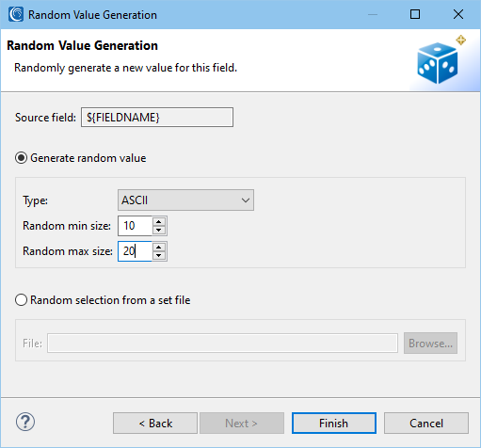
Task: Click the Finish button
Action: tap(334, 424)
